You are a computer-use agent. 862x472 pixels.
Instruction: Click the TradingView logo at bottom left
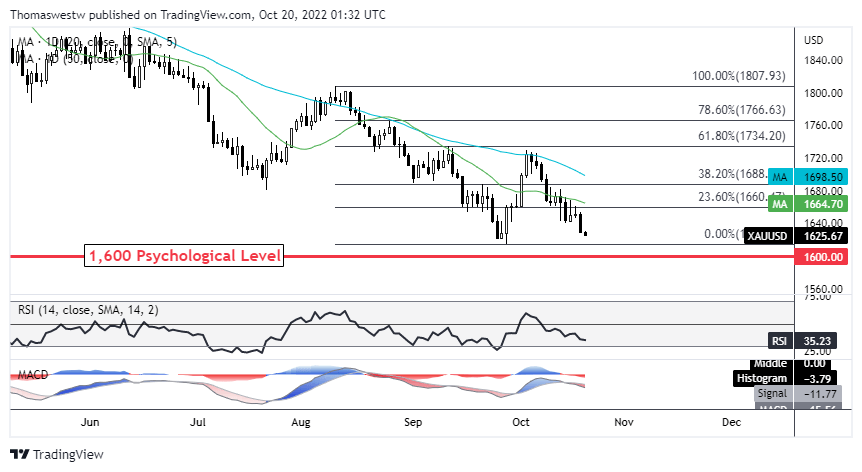click(x=57, y=454)
